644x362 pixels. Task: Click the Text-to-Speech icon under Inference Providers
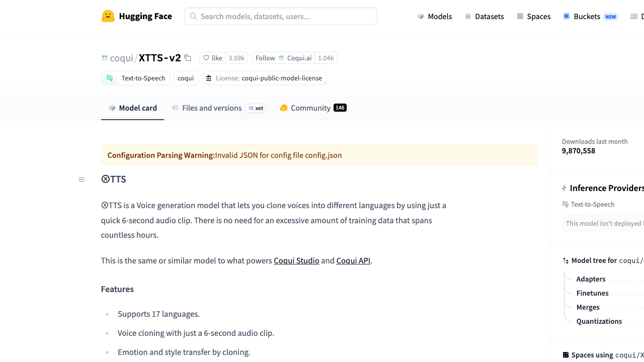pos(565,204)
